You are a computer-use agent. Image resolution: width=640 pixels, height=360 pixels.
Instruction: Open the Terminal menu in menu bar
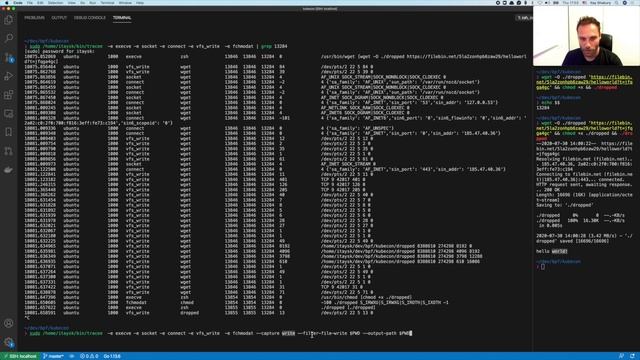click(x=107, y=3)
